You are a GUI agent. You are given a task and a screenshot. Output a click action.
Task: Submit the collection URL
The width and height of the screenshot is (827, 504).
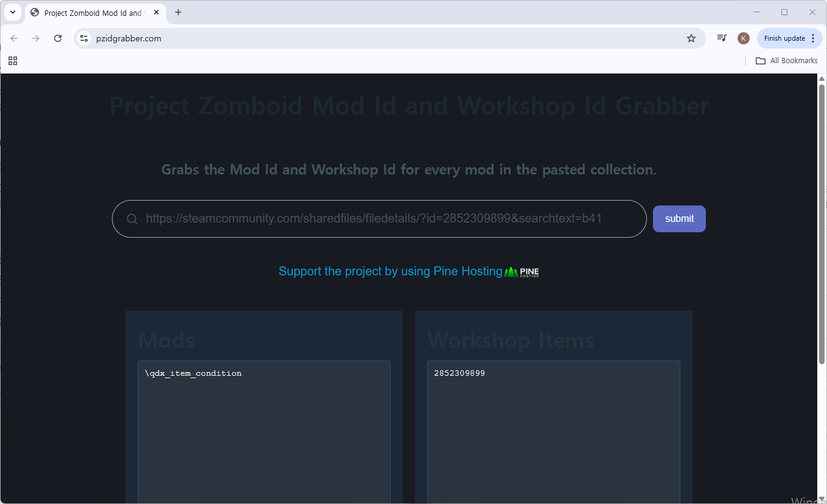pos(679,219)
